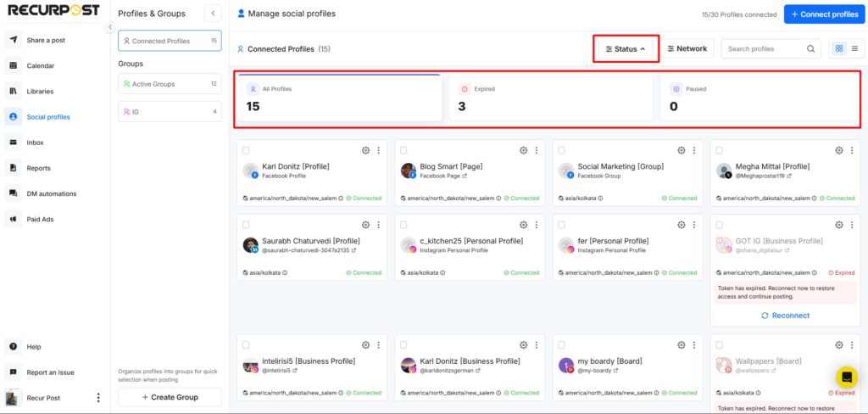Open DM automations in sidebar
The height and width of the screenshot is (414, 868).
click(x=52, y=193)
